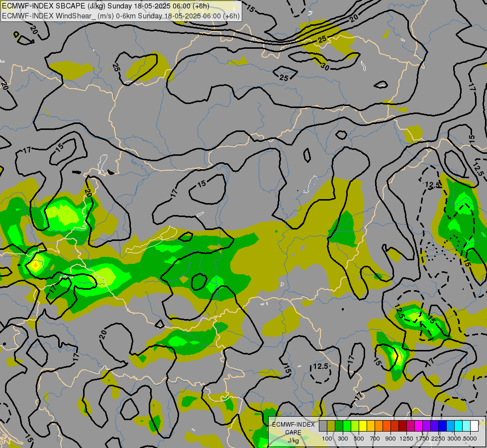Pick the dark maroon legend swatch
487x448 pixels.
tap(403, 426)
